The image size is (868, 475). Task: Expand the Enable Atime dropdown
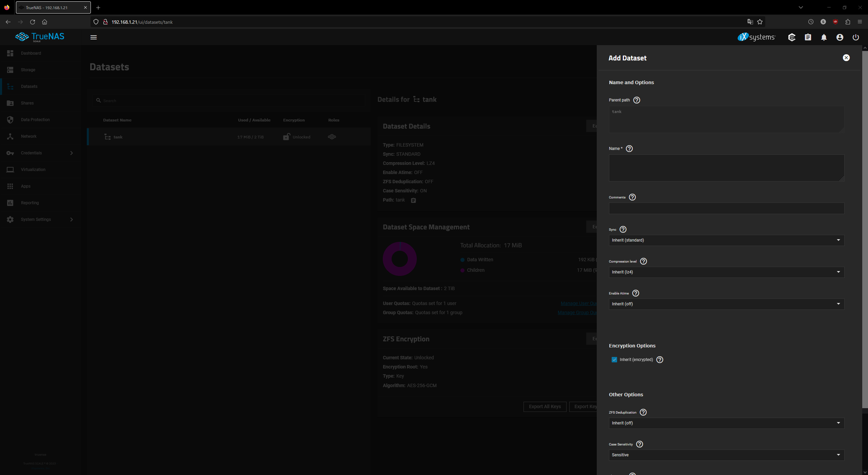[x=726, y=304]
